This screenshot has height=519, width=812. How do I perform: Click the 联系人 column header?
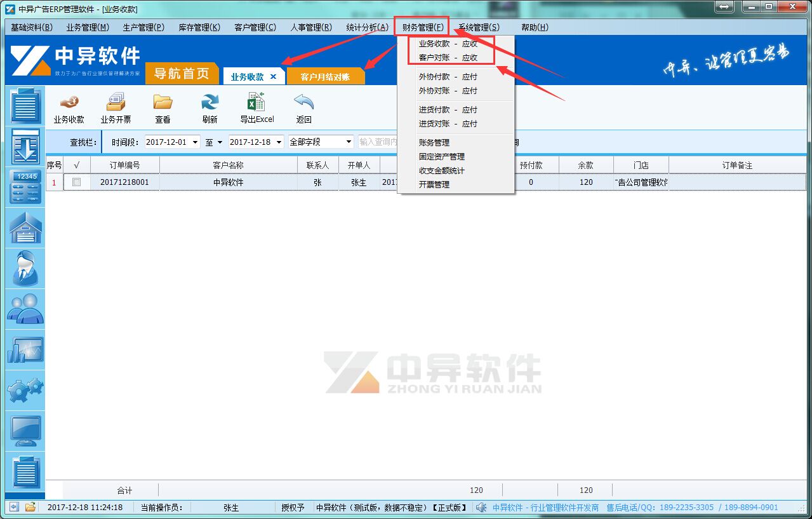coord(318,165)
